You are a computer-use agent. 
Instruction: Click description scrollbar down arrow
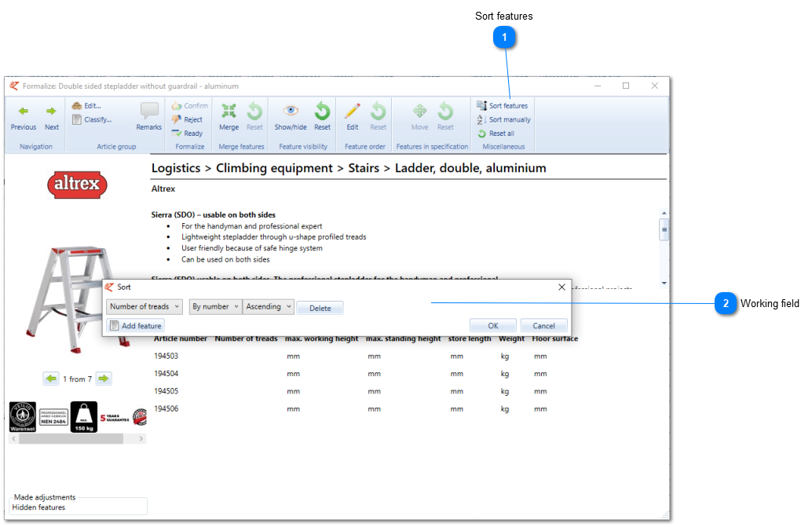point(664,284)
